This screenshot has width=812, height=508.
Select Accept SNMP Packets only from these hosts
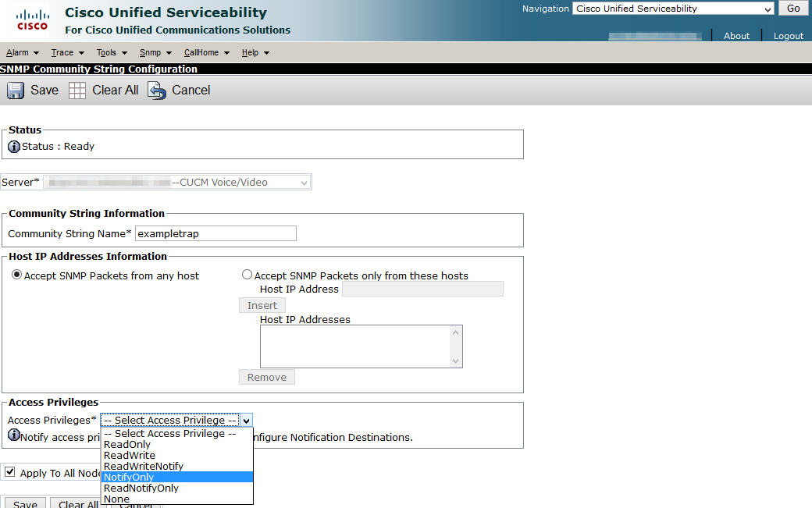point(247,274)
